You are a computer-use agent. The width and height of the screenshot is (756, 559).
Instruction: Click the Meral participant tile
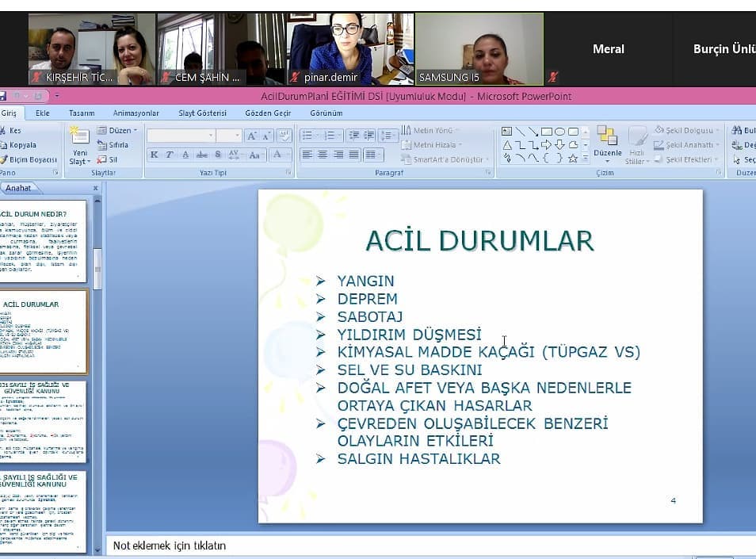coord(608,49)
